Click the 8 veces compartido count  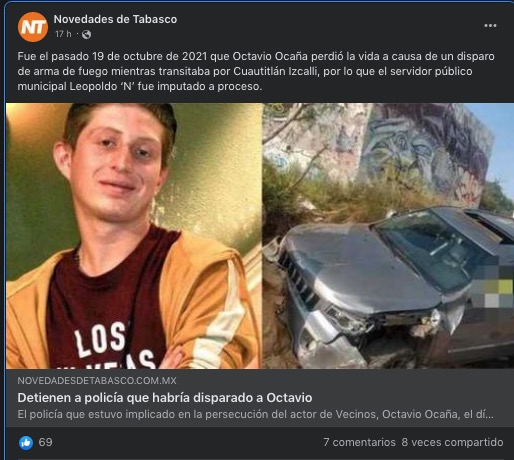tap(452, 442)
